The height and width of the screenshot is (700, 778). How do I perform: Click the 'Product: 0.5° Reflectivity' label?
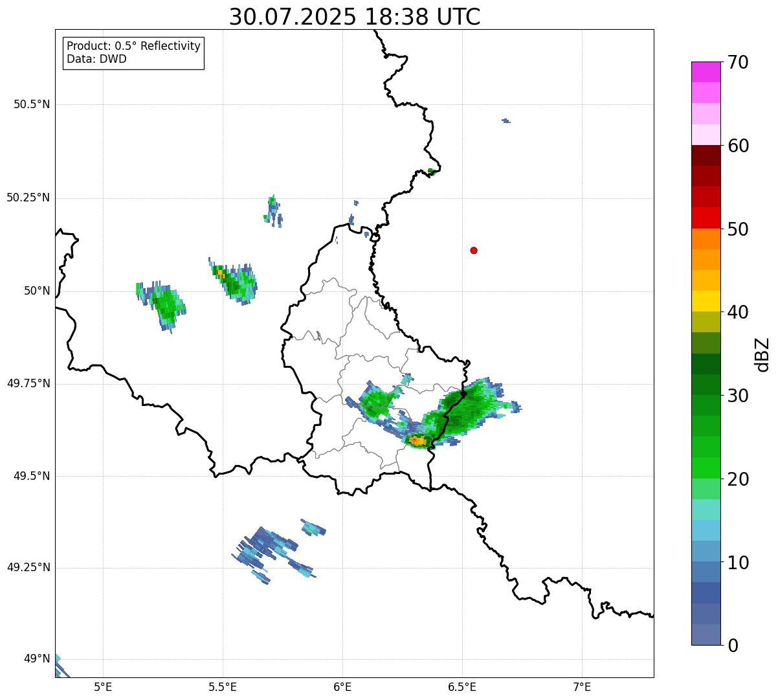[133, 46]
